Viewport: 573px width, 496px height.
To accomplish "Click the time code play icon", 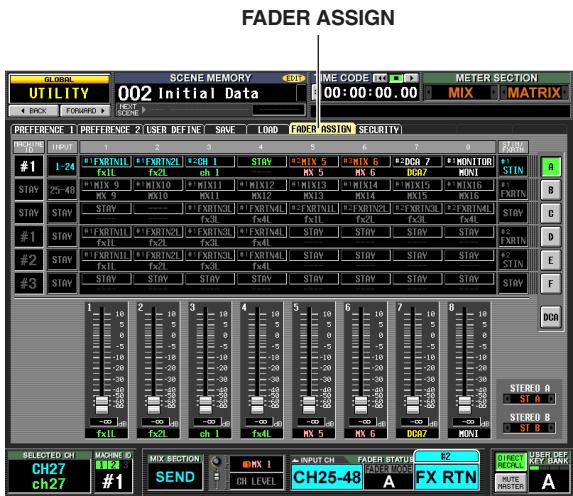I will 411,78.
